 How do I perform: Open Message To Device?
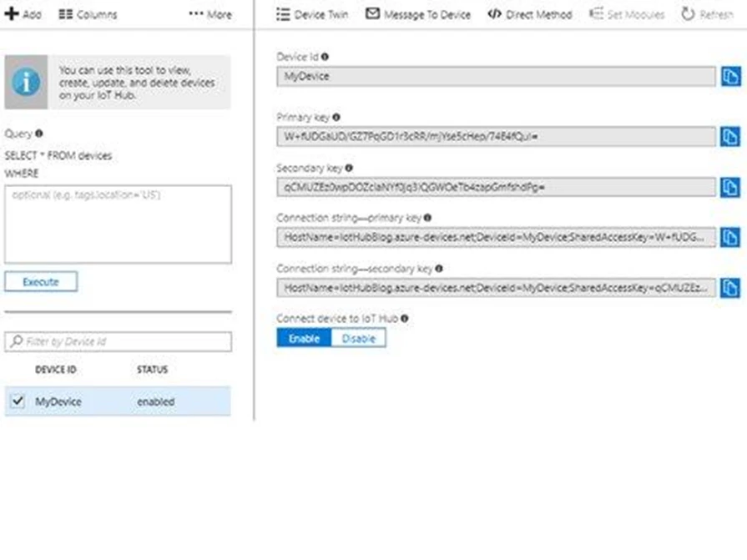[418, 14]
